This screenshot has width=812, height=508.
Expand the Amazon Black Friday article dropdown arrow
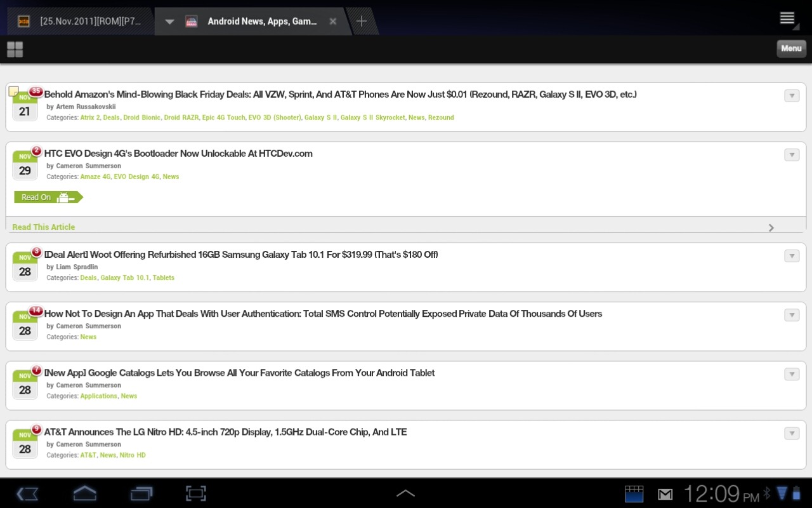(792, 96)
